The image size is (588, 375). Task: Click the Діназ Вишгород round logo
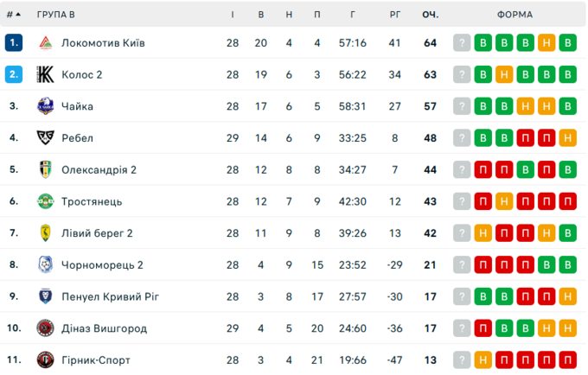45,328
